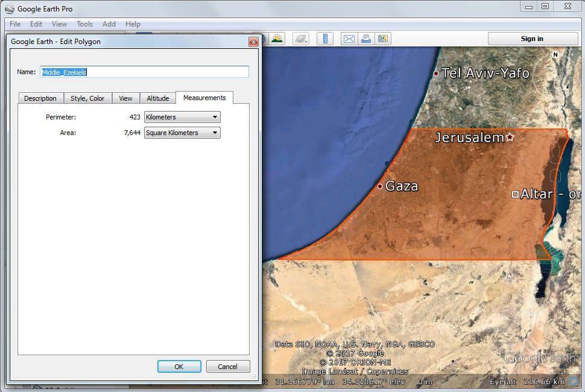Click the Name field with Middle_Ezekiels
The height and width of the screenshot is (392, 585).
(x=144, y=72)
